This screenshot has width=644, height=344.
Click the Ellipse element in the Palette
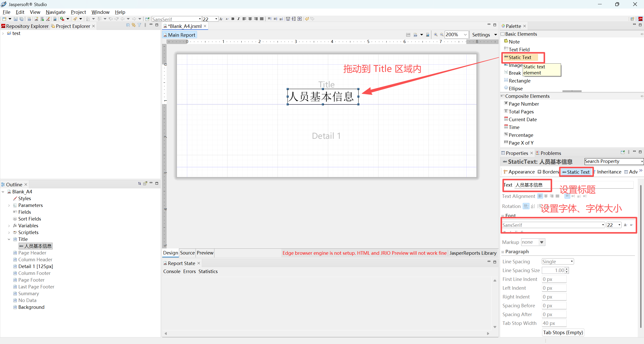(515, 89)
